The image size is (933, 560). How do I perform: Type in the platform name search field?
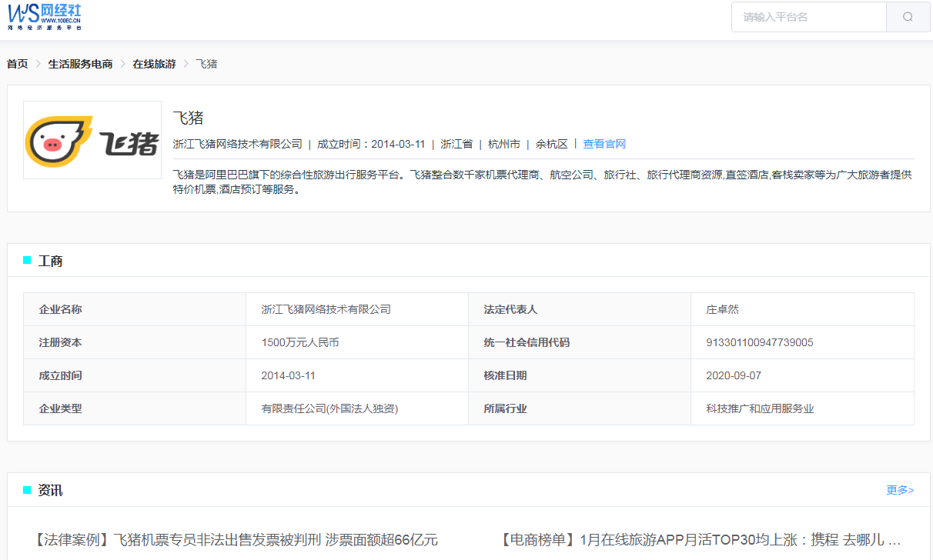coord(808,17)
